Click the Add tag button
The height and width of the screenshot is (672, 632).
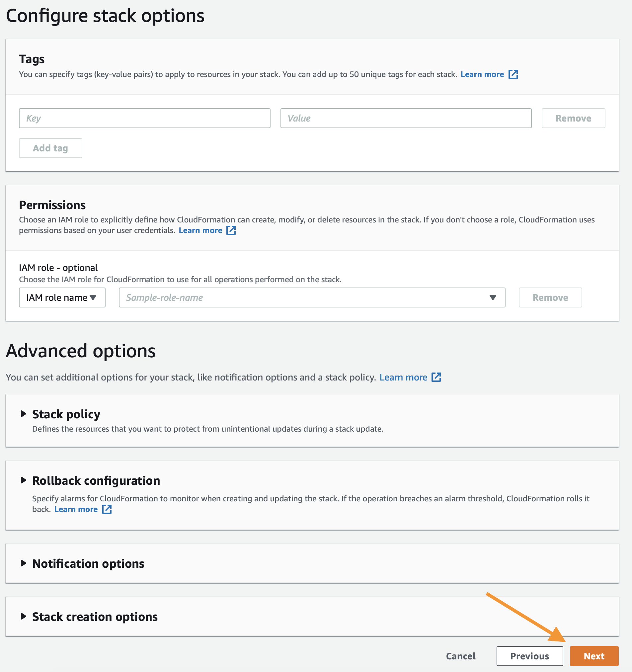pos(50,148)
